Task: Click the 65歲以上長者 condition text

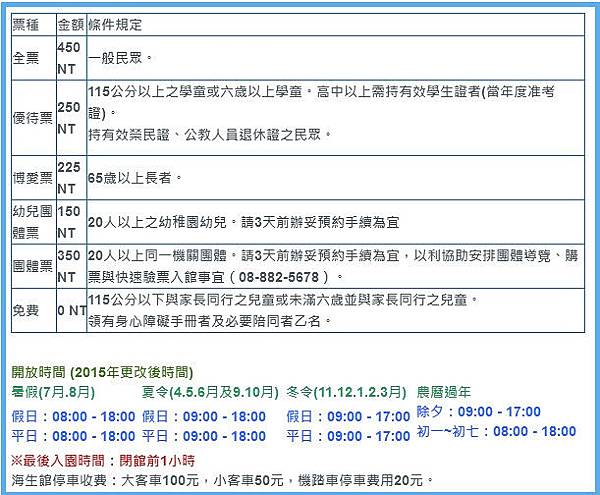Action: coord(135,178)
